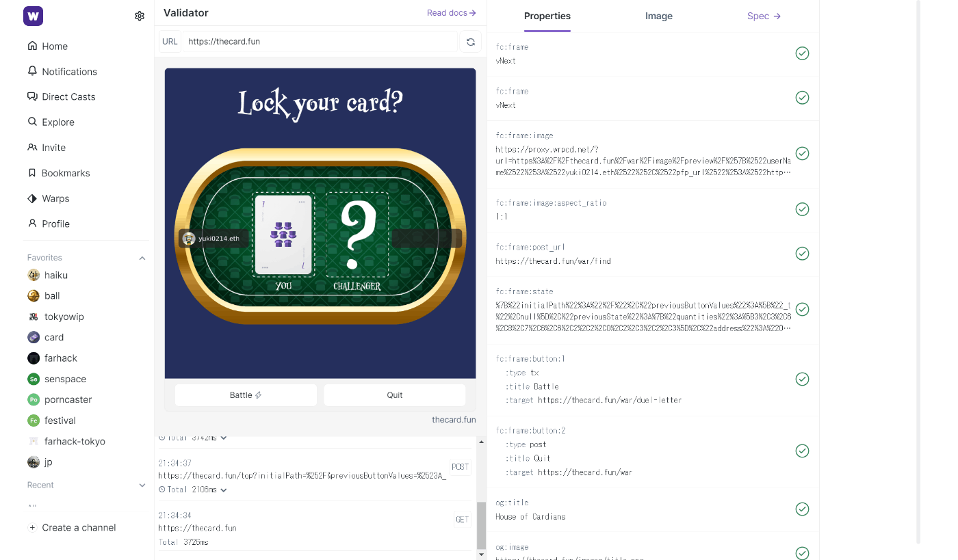
Task: Click the frame URL input field
Action: [x=320, y=42]
